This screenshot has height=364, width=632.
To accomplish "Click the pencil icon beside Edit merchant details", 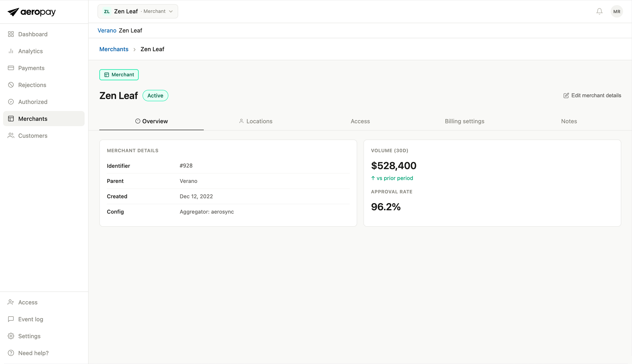I will click(566, 95).
